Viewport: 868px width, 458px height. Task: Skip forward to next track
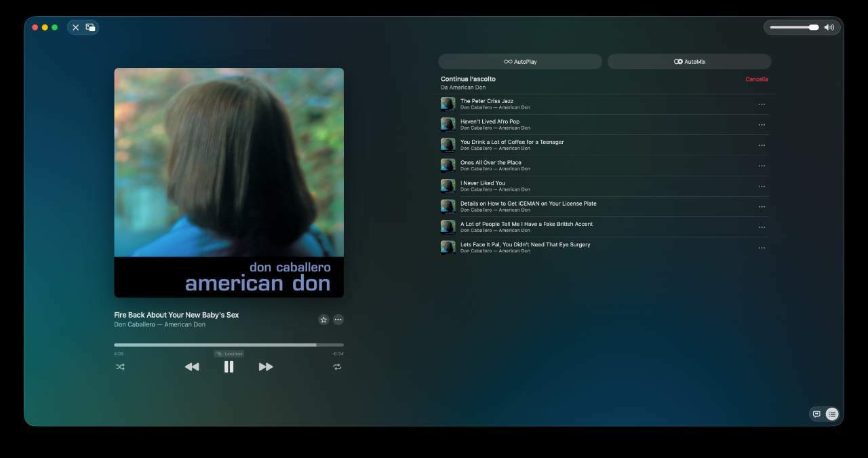coord(266,367)
